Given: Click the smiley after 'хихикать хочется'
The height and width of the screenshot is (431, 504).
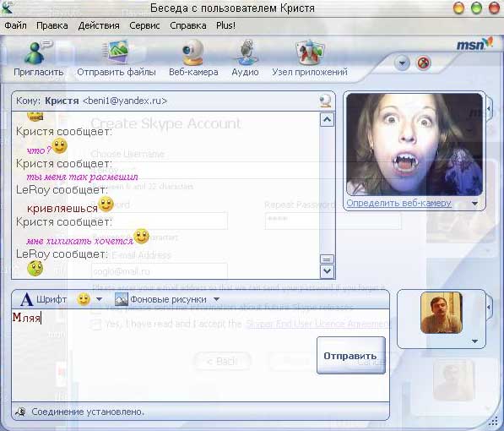Looking at the screenshot, I should 141,237.
